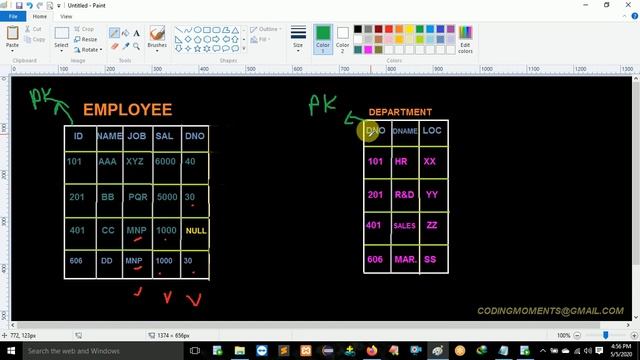Click the Resize button
This screenshot has width=640, height=360.
86,39
